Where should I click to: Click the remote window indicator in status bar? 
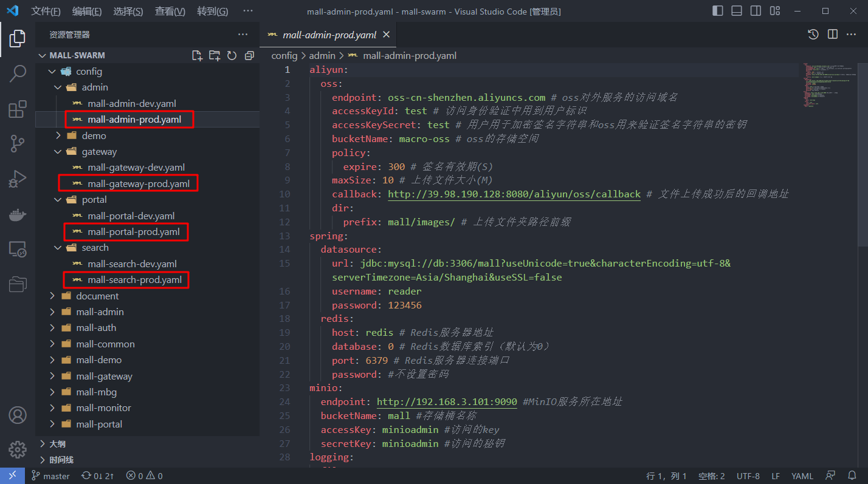click(x=12, y=476)
